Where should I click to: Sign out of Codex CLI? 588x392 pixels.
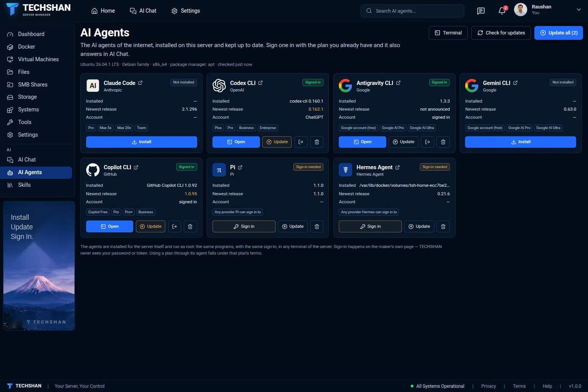[x=301, y=142]
